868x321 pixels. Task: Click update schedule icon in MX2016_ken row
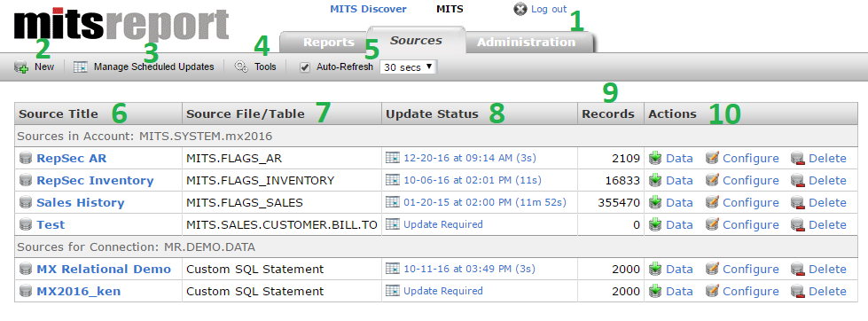tap(393, 291)
